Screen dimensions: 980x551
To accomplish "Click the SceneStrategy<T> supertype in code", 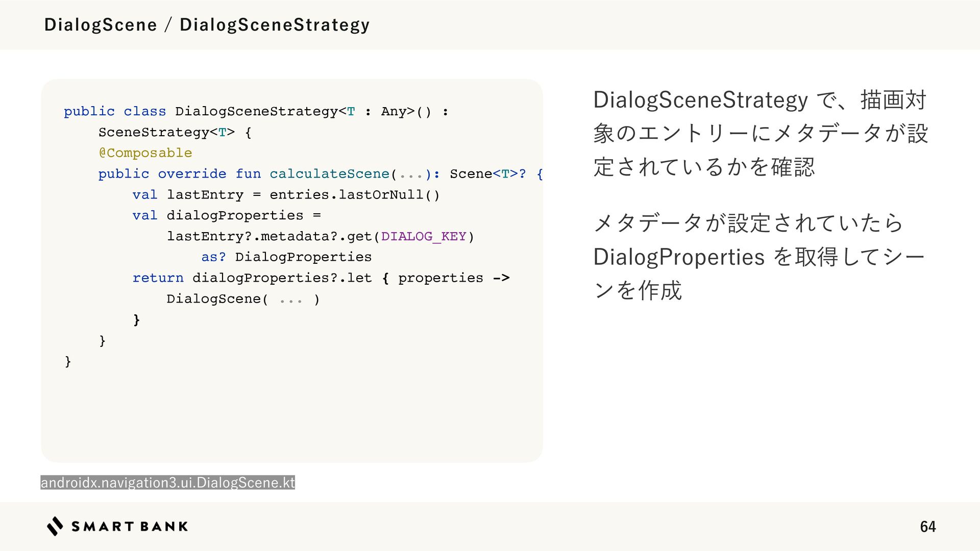I will click(166, 132).
